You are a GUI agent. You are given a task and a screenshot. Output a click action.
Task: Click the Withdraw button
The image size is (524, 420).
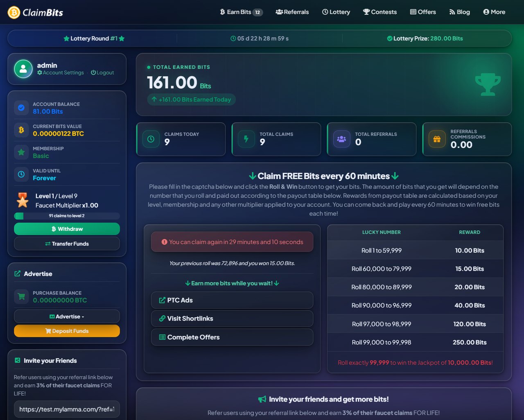(x=67, y=229)
